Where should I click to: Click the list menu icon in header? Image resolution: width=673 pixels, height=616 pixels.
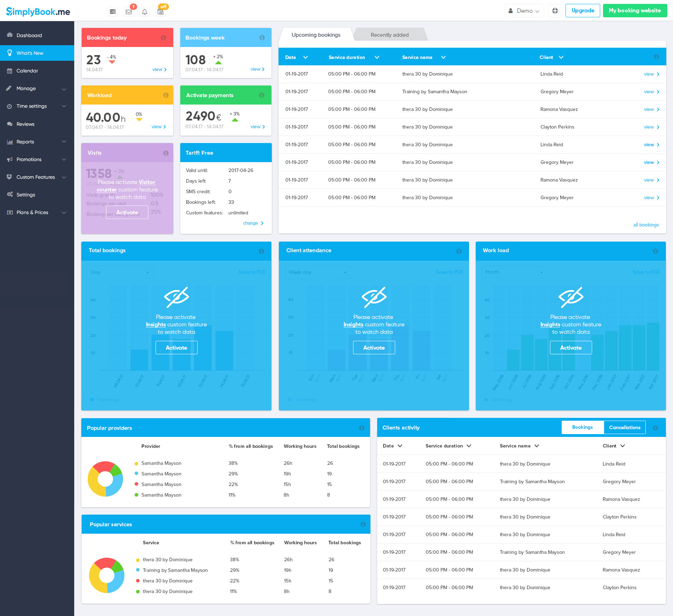pyautogui.click(x=113, y=12)
